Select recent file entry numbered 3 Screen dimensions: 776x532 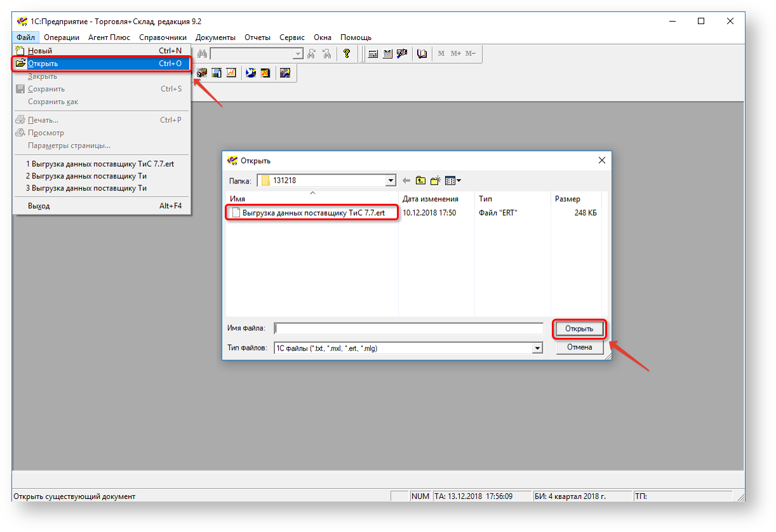click(x=102, y=188)
